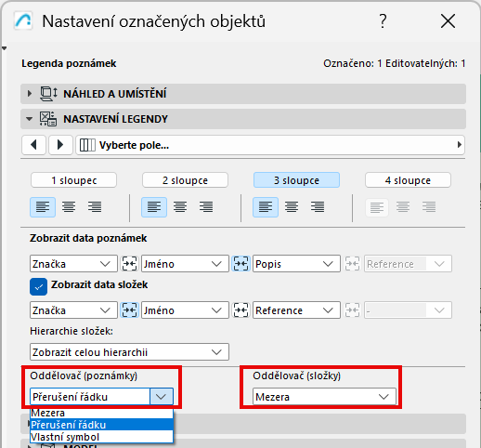Image resolution: width=481 pixels, height=448 pixels.
Task: Open Značka dropdown in složek data row
Action: [x=73, y=310]
